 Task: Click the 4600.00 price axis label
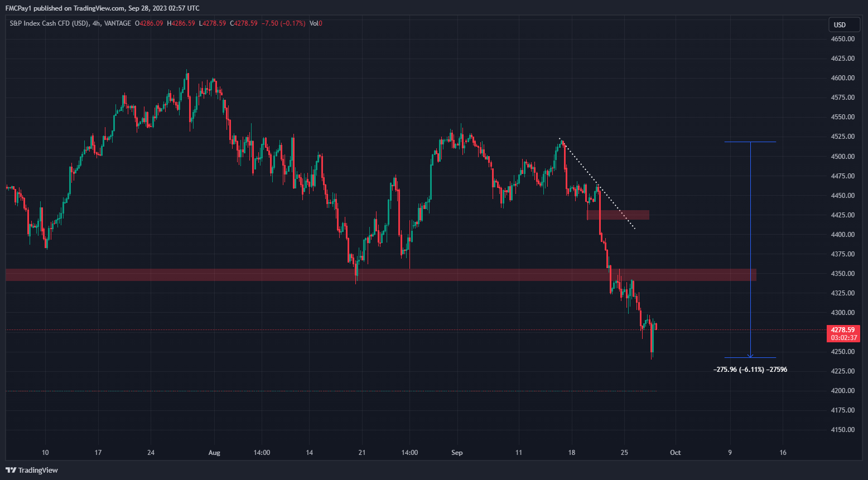pyautogui.click(x=842, y=78)
